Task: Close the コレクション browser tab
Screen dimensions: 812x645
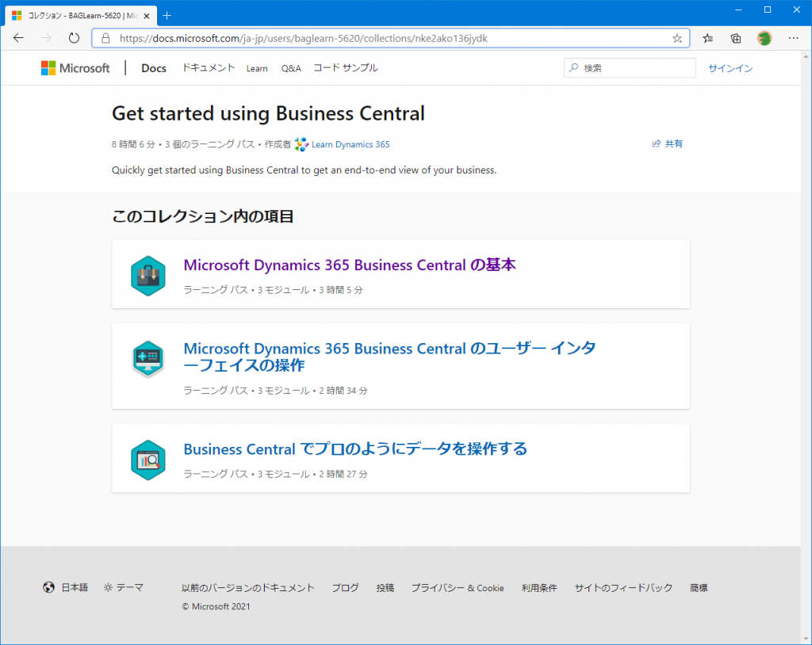Action: click(147, 16)
